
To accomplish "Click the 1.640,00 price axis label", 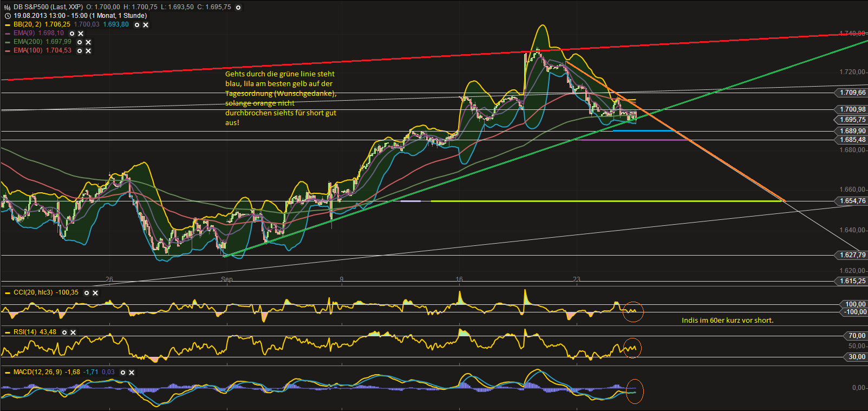I will click(852, 230).
